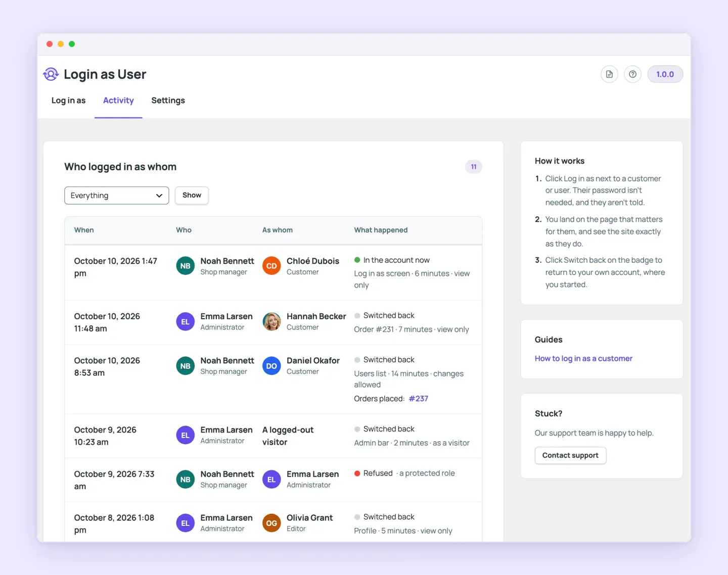Viewport: 728px width, 575px height.
Task: Click the Login as User logo icon
Action: click(51, 74)
